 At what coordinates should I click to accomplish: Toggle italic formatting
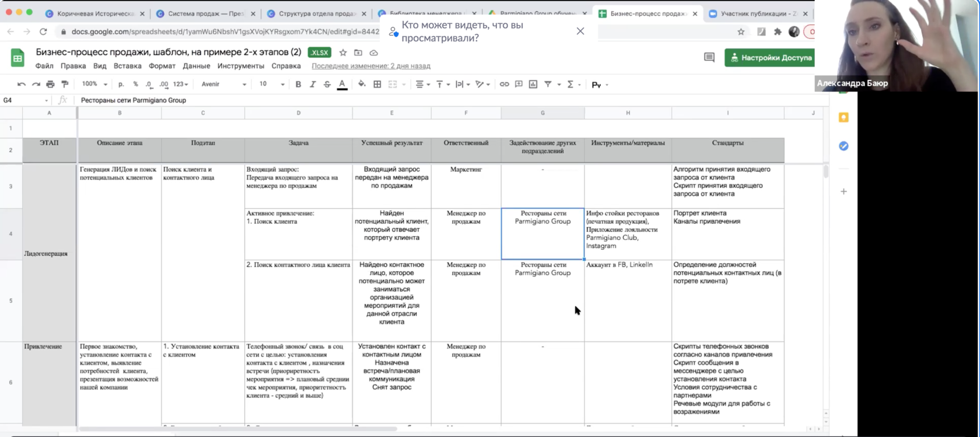pyautogui.click(x=313, y=85)
